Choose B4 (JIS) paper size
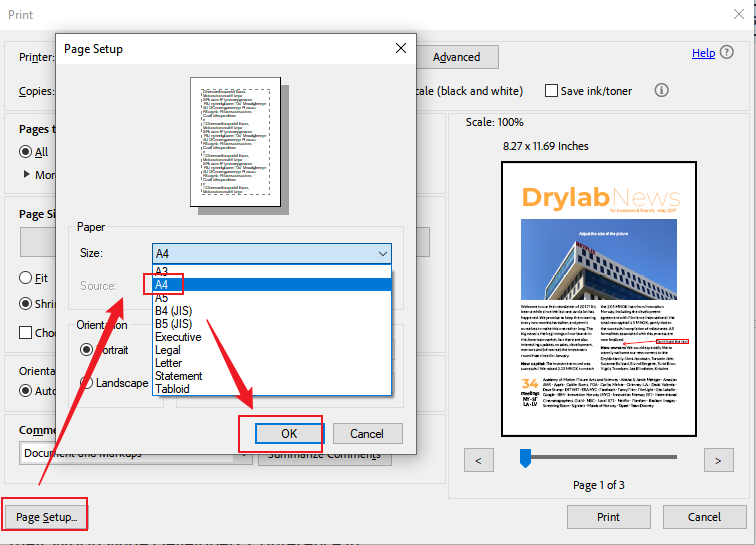The image size is (756, 545). pos(272,311)
